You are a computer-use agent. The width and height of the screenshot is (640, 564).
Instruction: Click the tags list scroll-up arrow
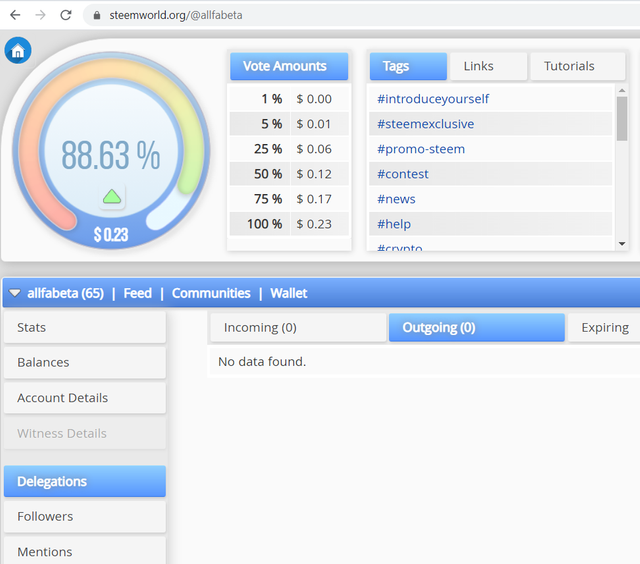point(622,90)
